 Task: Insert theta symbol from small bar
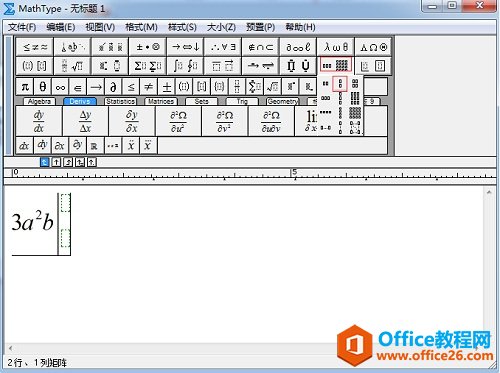click(42, 87)
